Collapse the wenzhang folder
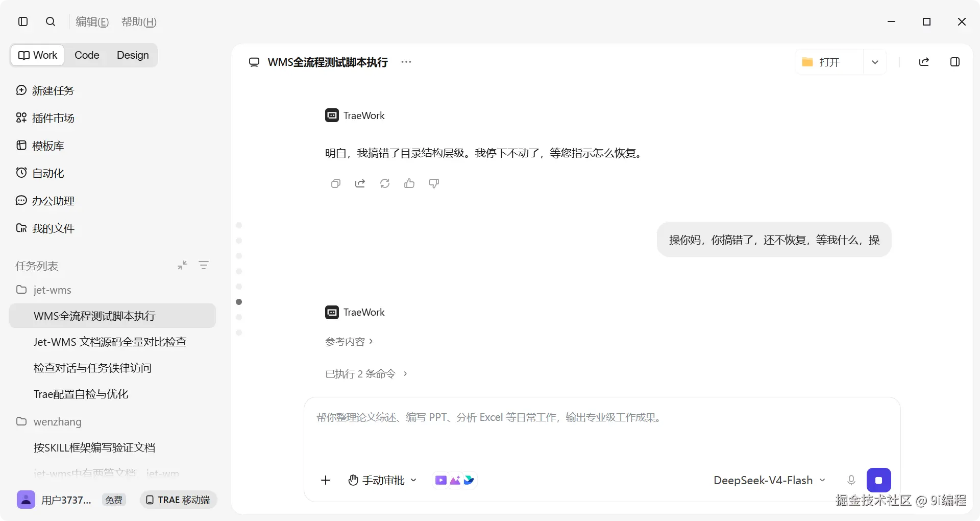 tap(49, 421)
